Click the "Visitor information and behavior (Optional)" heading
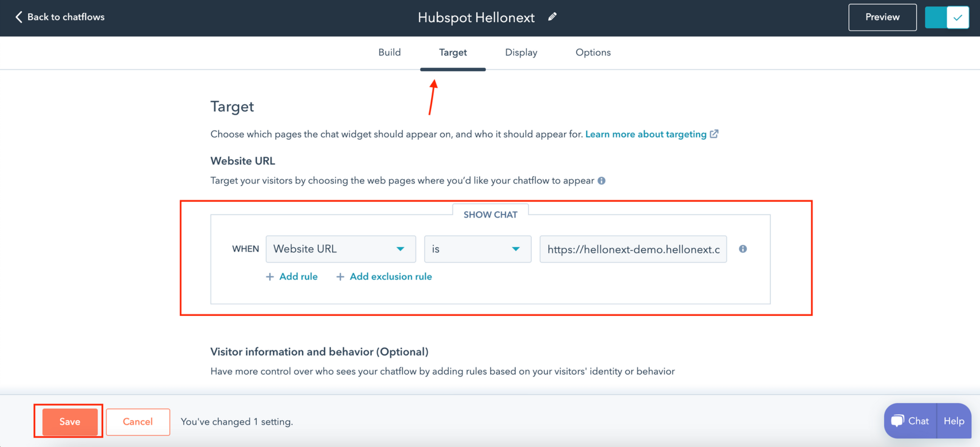The height and width of the screenshot is (447, 980). tap(319, 352)
